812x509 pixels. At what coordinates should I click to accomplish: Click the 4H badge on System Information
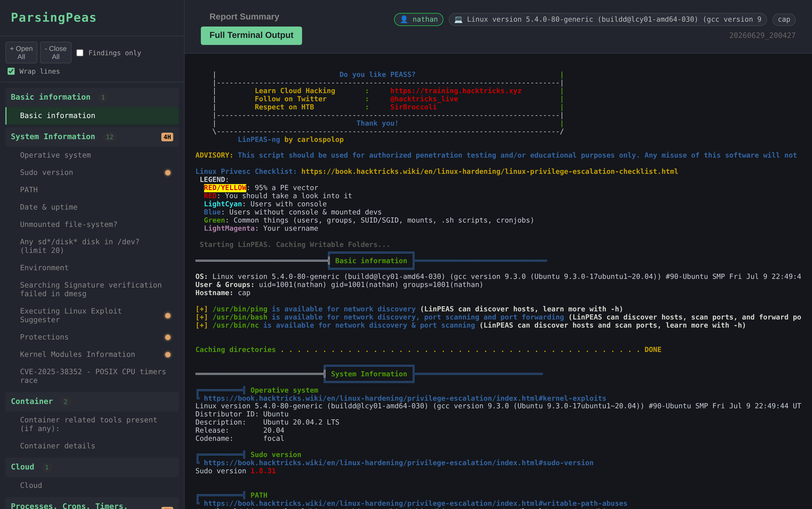click(167, 137)
